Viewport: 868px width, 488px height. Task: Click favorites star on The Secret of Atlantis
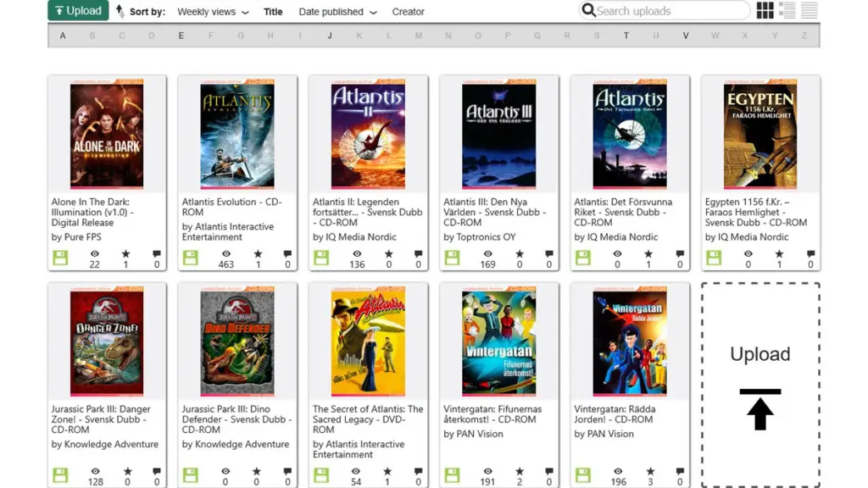387,471
